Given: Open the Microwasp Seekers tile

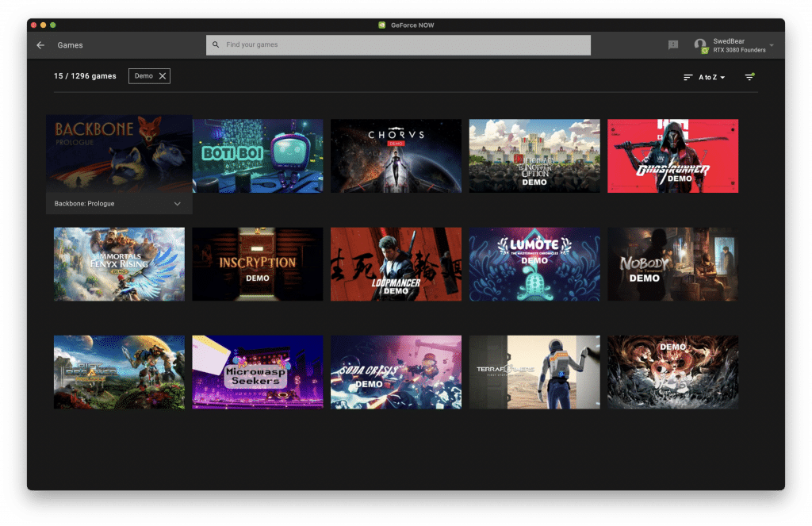Looking at the screenshot, I should [x=258, y=372].
